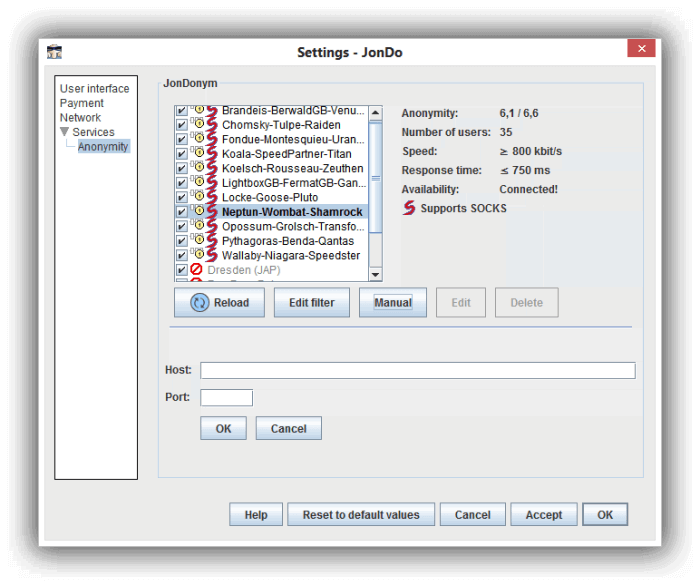Select the LightboxGB-FermatGB-Gan cascade
700x585 pixels.
[294, 183]
